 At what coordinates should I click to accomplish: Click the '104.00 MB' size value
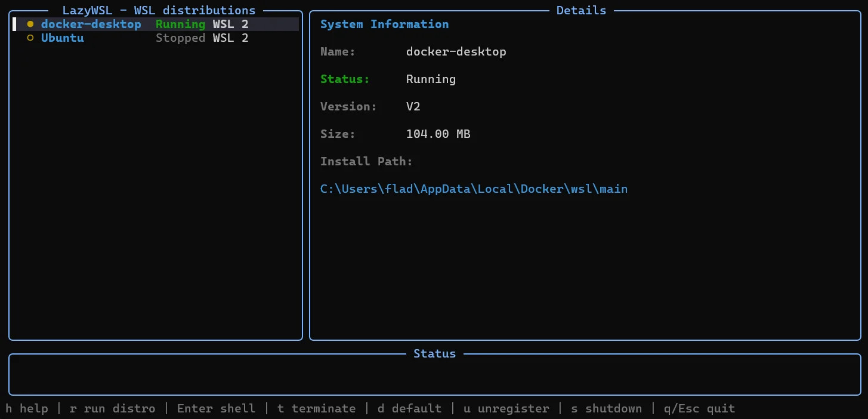tap(438, 134)
